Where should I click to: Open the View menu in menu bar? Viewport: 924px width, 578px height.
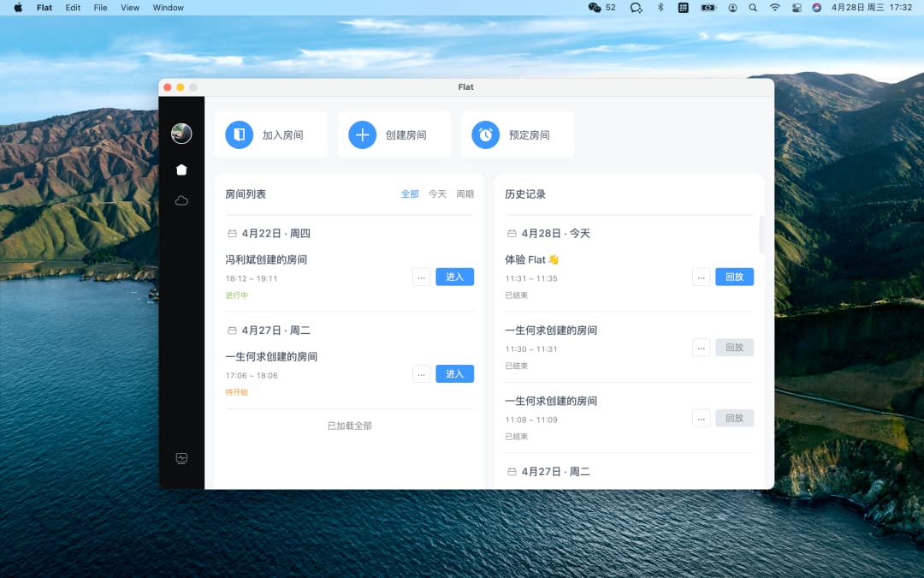click(130, 8)
